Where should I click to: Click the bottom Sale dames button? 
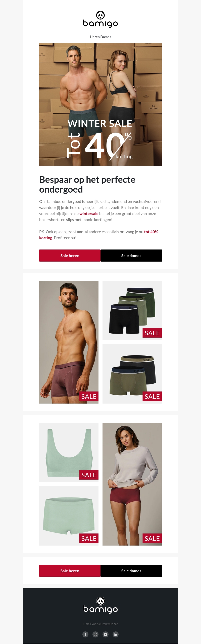[131, 571]
